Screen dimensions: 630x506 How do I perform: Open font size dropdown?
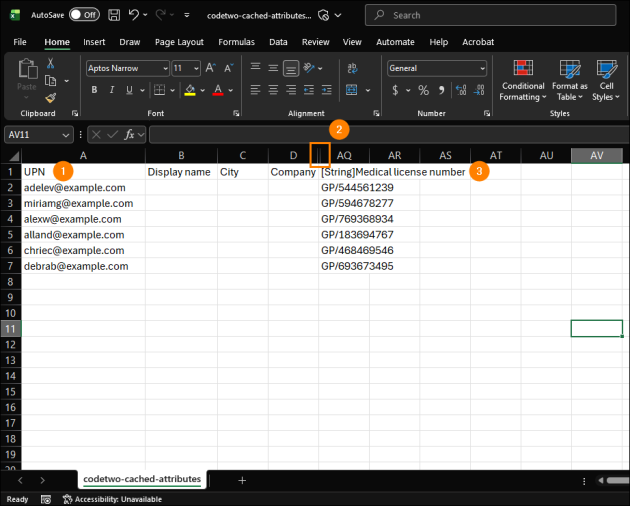pos(196,69)
